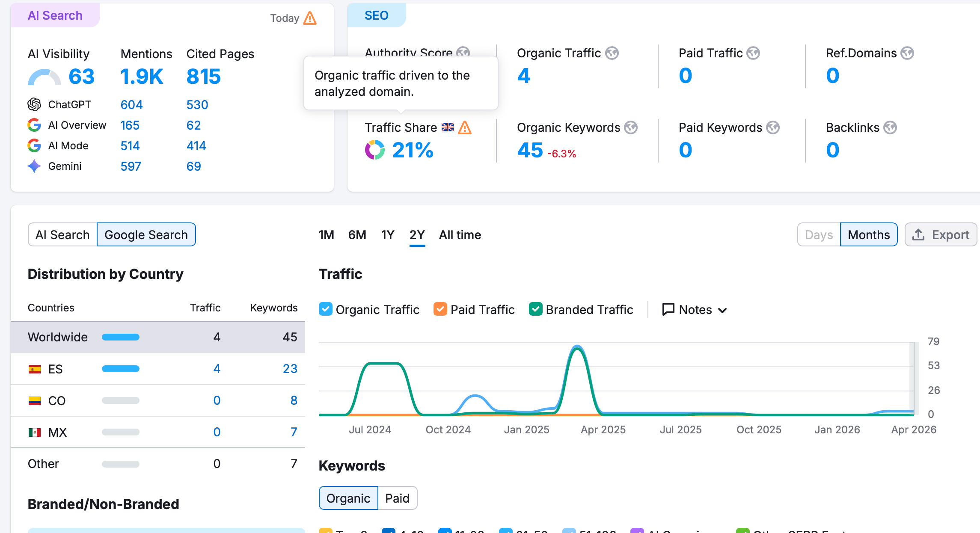Image resolution: width=980 pixels, height=533 pixels.
Task: Click the globe icon next to Backlinks
Action: [890, 127]
